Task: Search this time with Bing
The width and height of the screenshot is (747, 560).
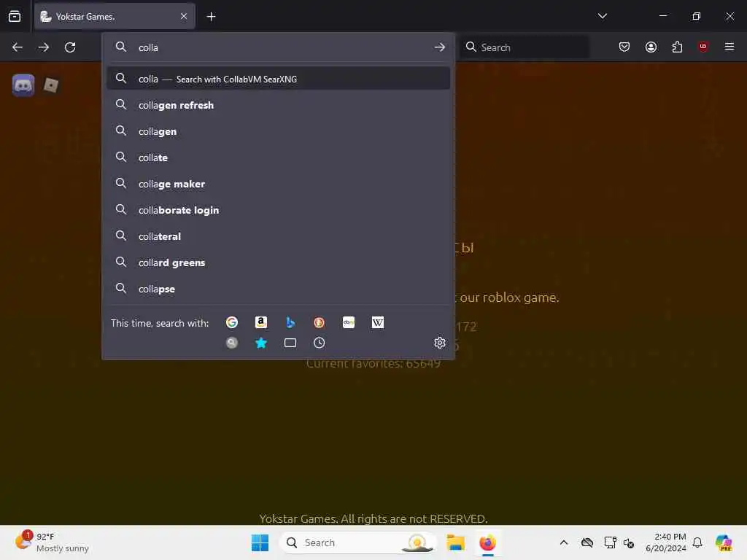Action: 290,322
